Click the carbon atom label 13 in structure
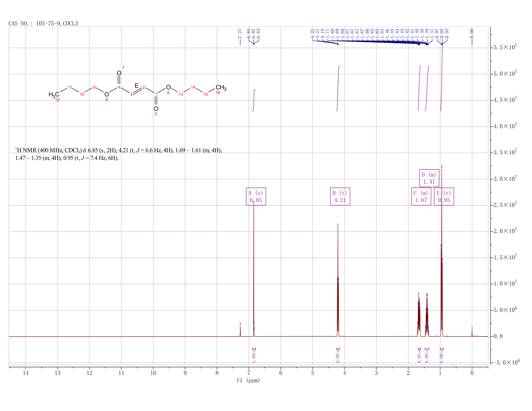The width and height of the screenshot is (532, 411). point(181,94)
